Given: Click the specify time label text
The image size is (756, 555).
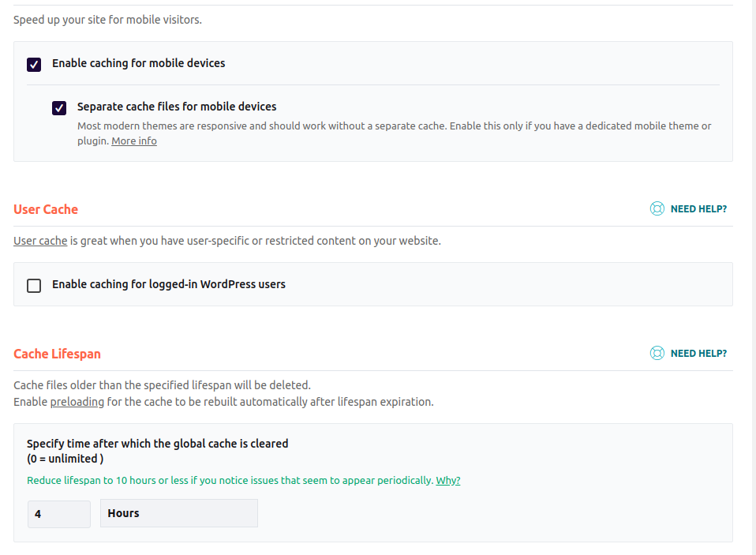Looking at the screenshot, I should pyautogui.click(x=156, y=443).
